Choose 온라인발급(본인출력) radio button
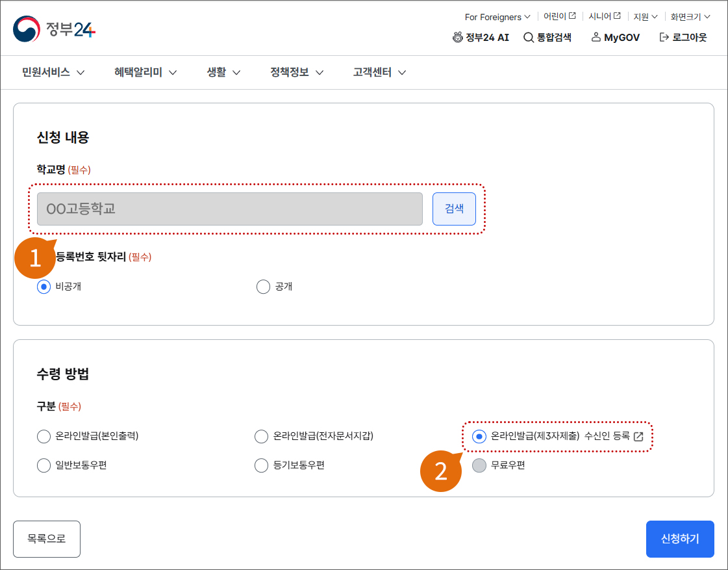The width and height of the screenshot is (728, 570). click(x=44, y=436)
